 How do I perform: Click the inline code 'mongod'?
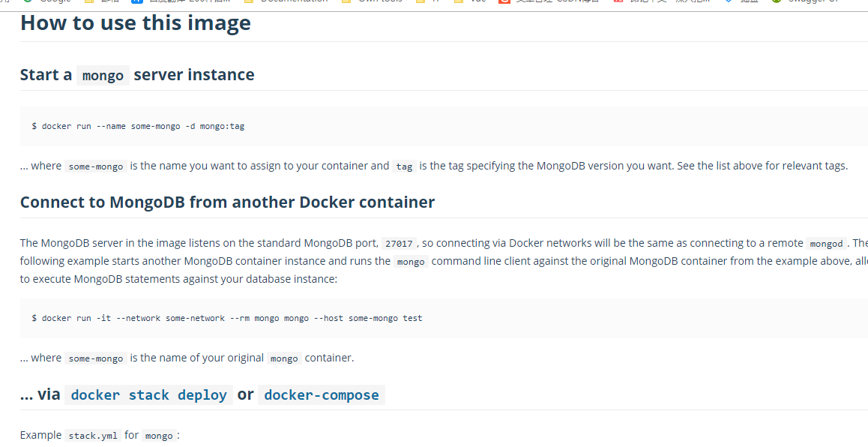(x=826, y=243)
